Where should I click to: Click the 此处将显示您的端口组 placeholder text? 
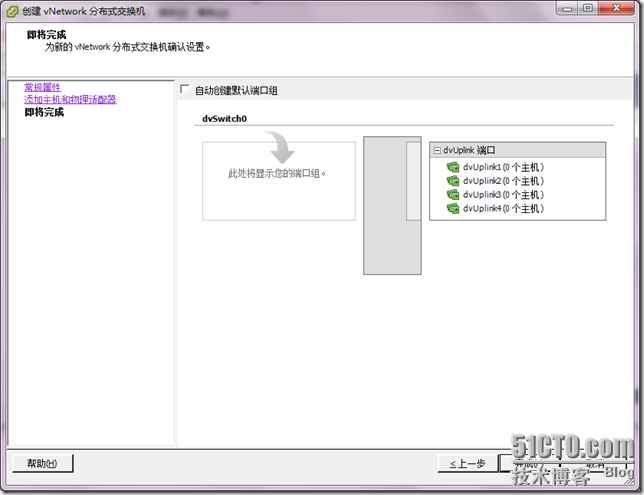tap(277, 173)
